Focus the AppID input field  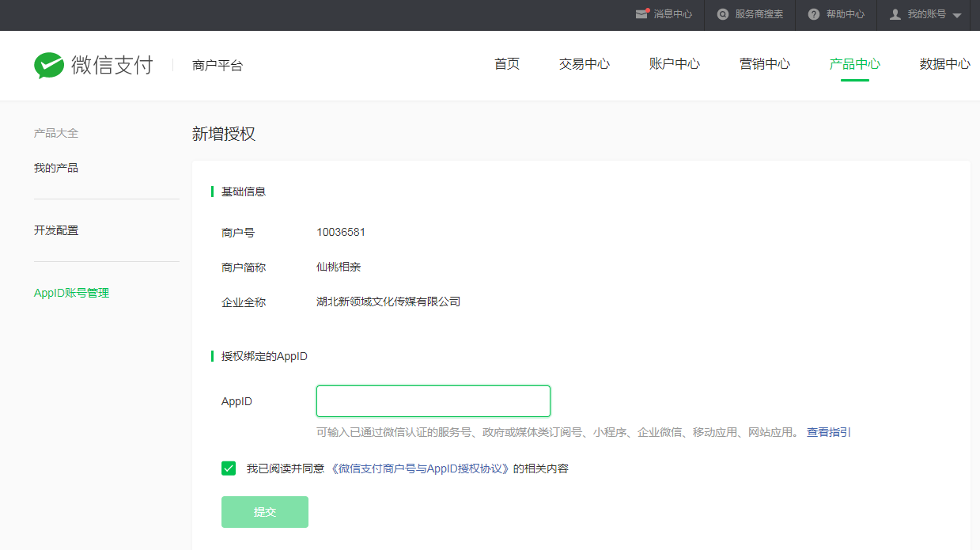tap(433, 401)
